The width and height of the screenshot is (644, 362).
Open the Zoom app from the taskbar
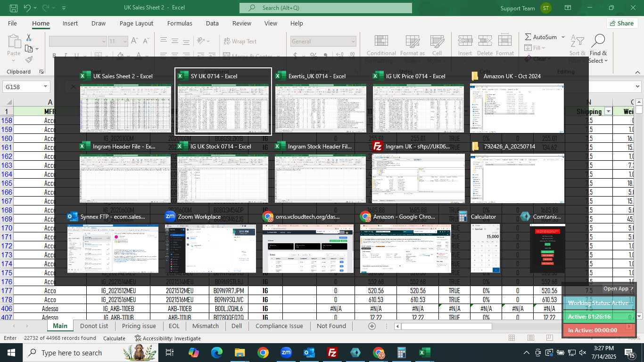(286, 353)
